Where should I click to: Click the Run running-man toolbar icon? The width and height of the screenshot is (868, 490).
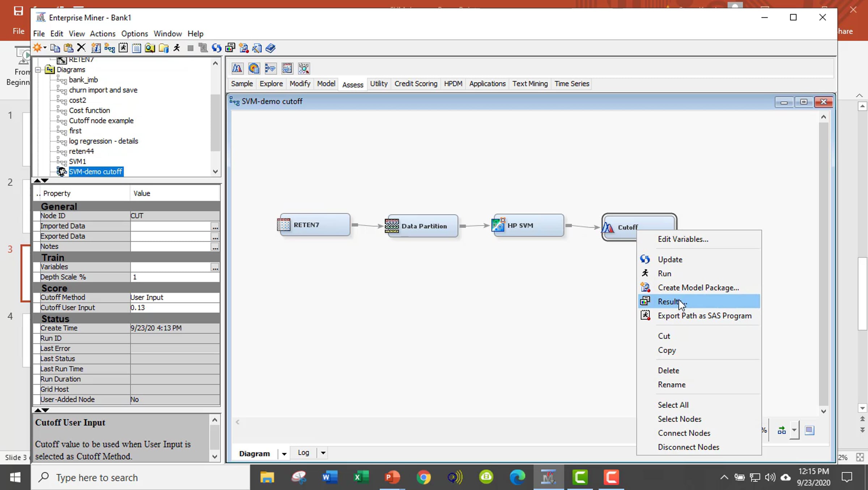[x=177, y=48]
